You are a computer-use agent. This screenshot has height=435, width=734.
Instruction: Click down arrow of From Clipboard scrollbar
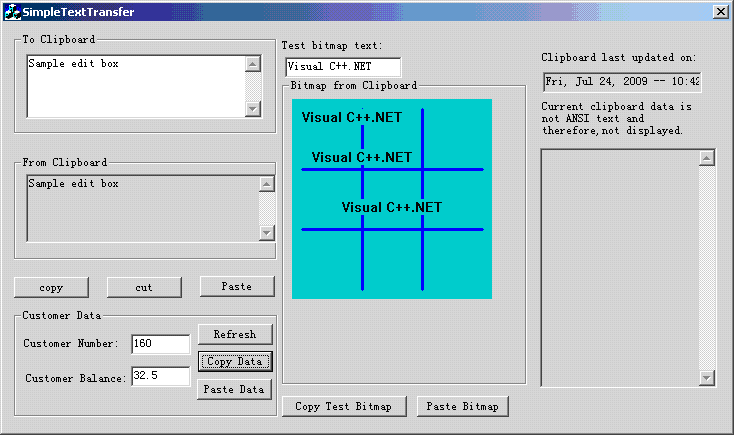pos(267,233)
